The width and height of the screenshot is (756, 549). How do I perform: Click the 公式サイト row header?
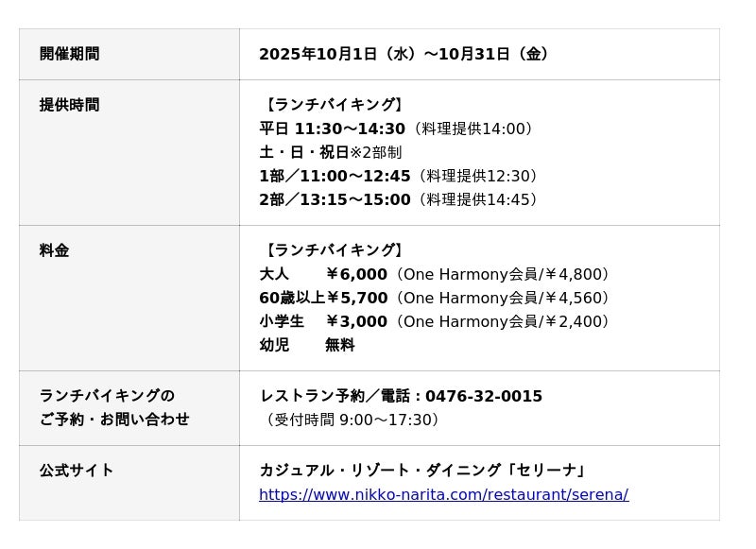click(77, 470)
